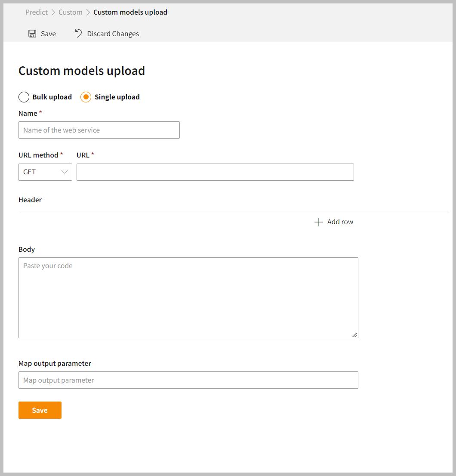
Task: Click the floppy disk save icon in toolbar
Action: (32, 34)
